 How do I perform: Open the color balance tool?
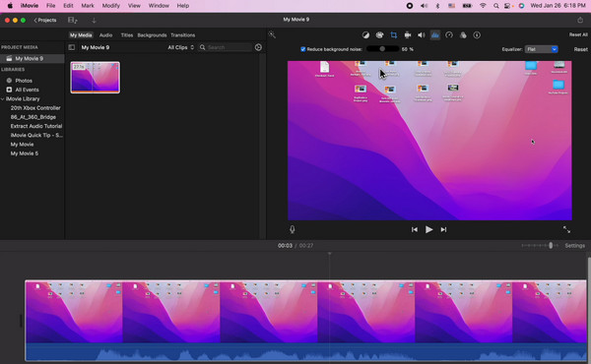(365, 35)
